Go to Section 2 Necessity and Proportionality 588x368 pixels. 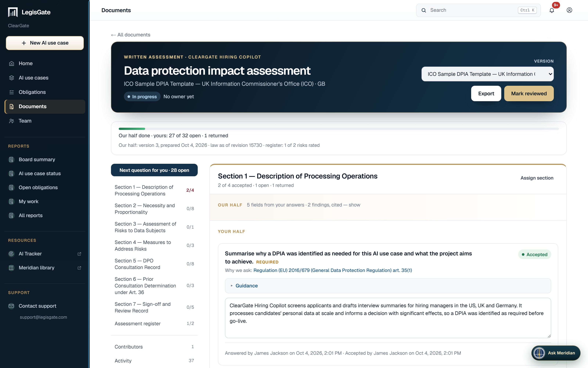coord(154,209)
